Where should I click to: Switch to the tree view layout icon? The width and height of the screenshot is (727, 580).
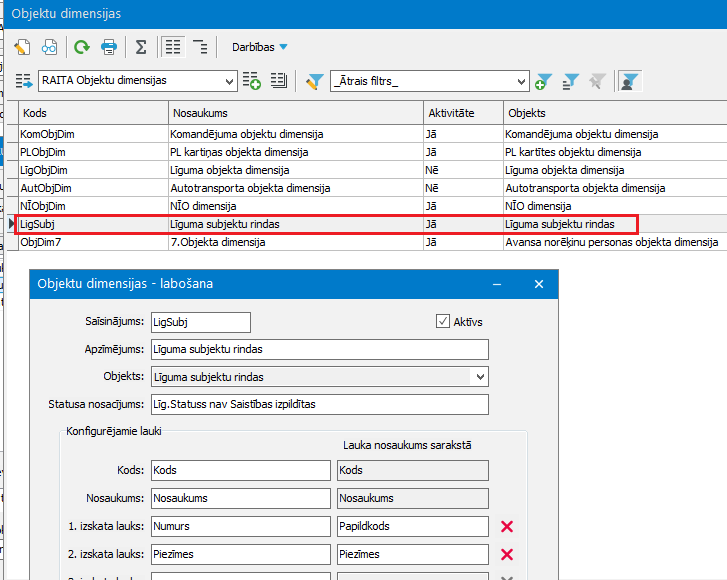pyautogui.click(x=201, y=47)
